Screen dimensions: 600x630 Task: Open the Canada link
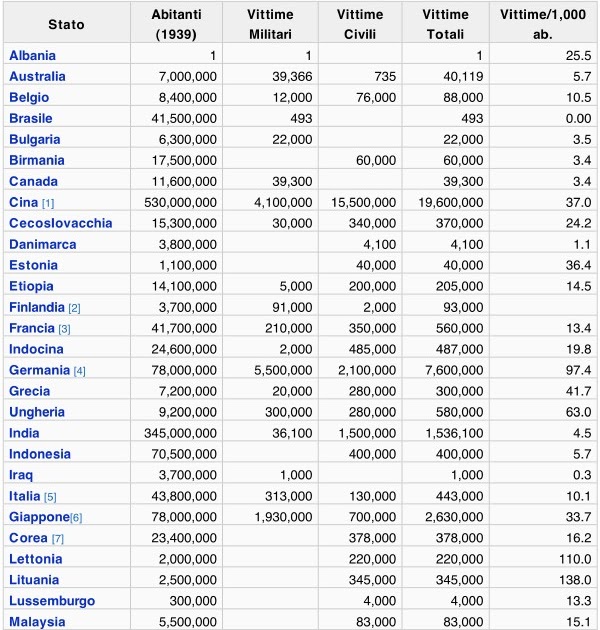[33, 181]
